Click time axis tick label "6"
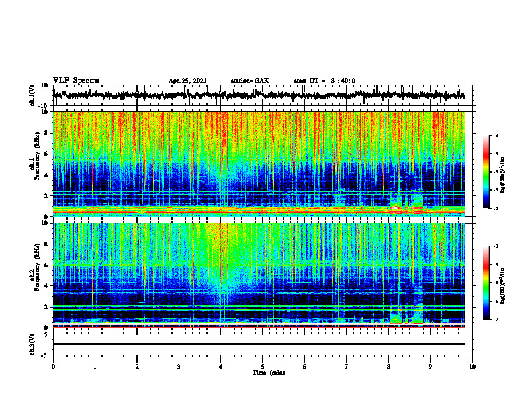This screenshot has height=411, width=532. [305, 367]
